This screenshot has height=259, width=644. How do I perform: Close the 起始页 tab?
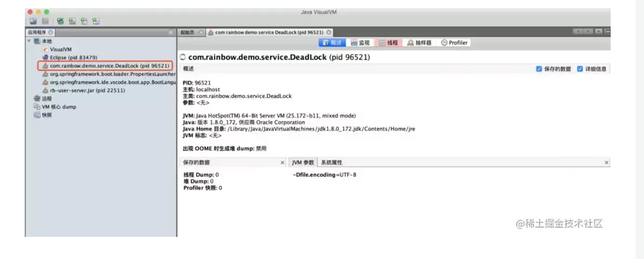point(201,32)
